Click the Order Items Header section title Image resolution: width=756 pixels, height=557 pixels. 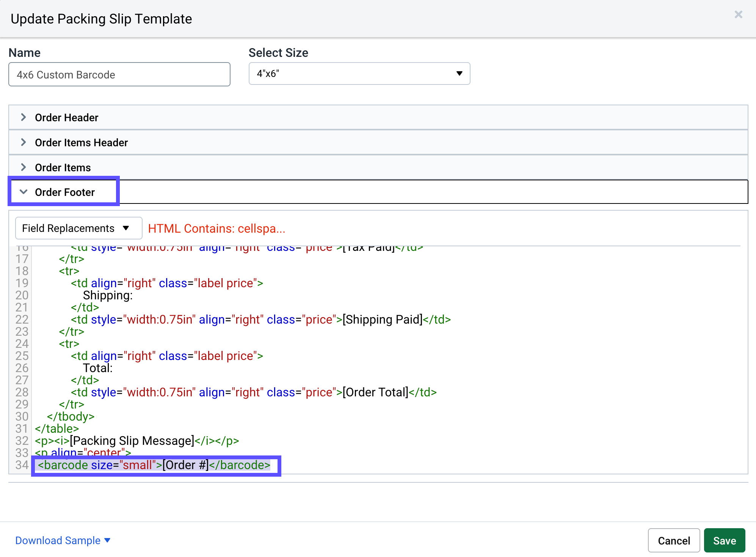pyautogui.click(x=81, y=142)
